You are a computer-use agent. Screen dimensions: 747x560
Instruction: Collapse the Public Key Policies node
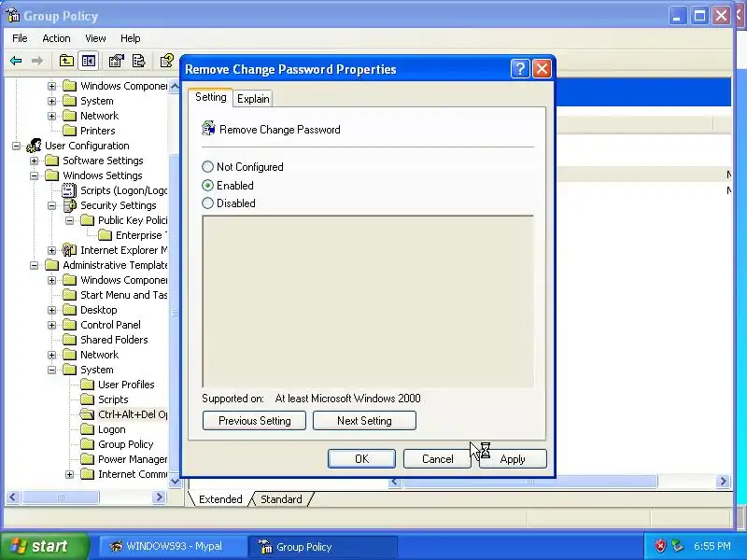69,220
